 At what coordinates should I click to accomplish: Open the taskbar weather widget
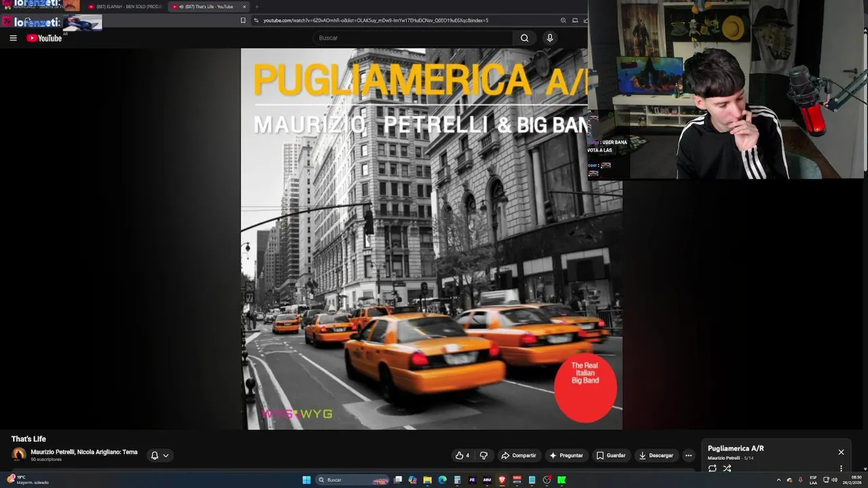pos(27,480)
